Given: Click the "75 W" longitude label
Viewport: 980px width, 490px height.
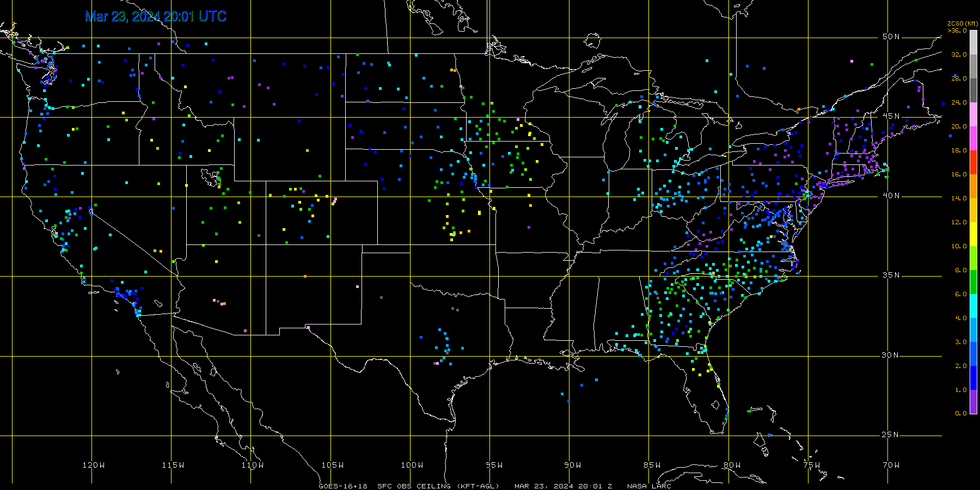Looking at the screenshot, I should pos(812,465).
